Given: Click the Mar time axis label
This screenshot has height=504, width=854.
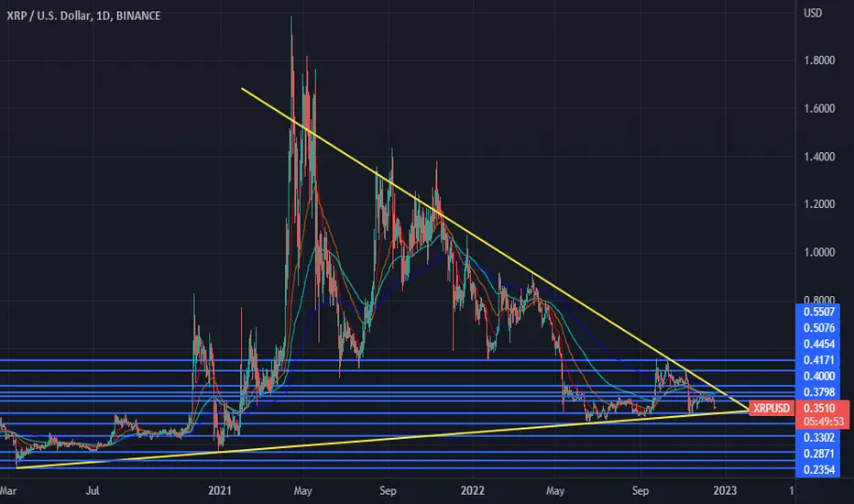Looking at the screenshot, I should click(x=8, y=491).
